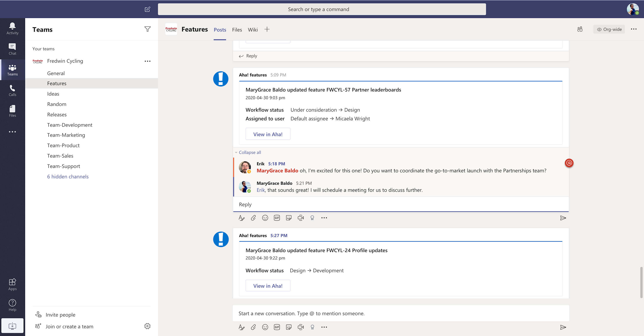Select the Posts tab in Features
The width and height of the screenshot is (644, 336).
[220, 29]
